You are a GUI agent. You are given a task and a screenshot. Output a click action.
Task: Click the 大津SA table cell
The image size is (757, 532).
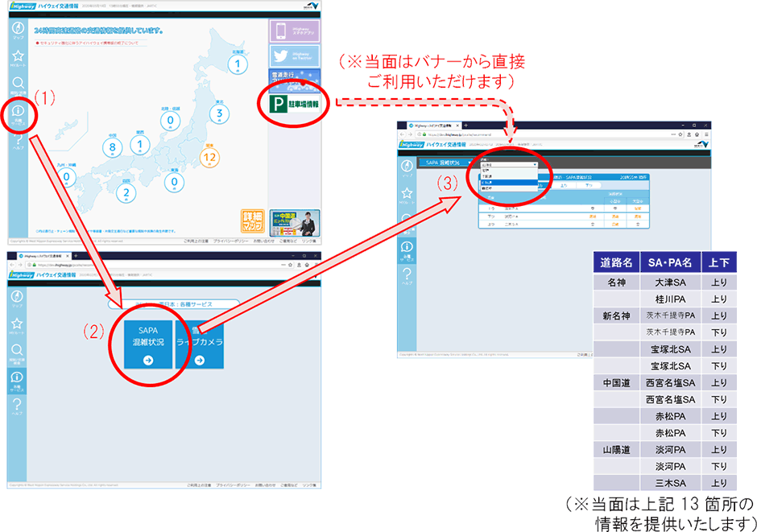(671, 282)
